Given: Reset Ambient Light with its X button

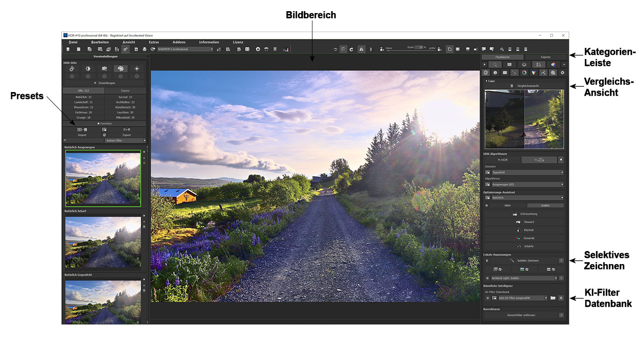Looking at the screenshot, I should pyautogui.click(x=561, y=278).
